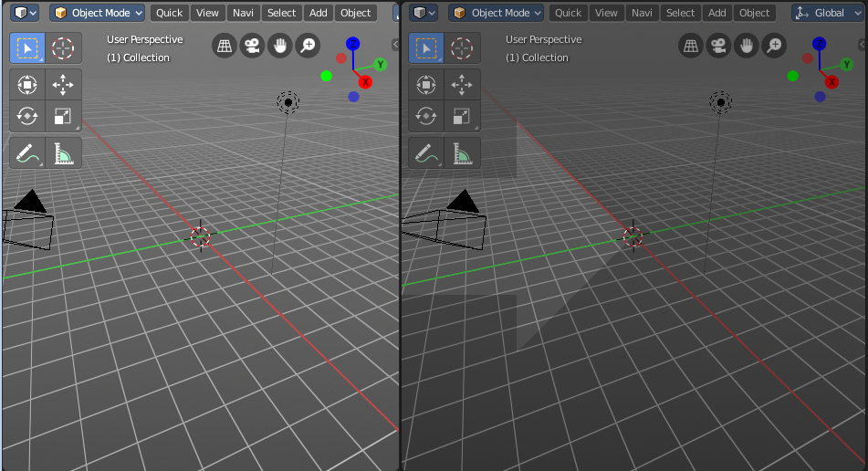Click blue Z axis on left gizmo
The height and width of the screenshot is (471, 868).
[352, 44]
